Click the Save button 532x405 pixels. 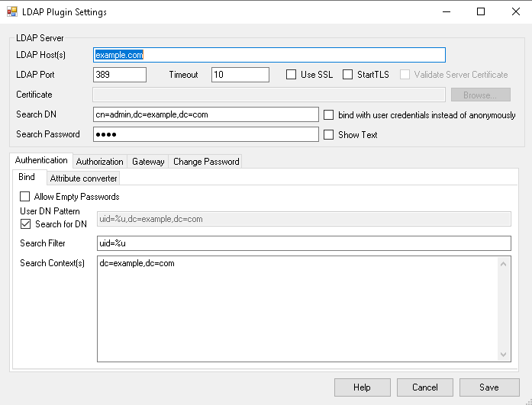pos(489,387)
